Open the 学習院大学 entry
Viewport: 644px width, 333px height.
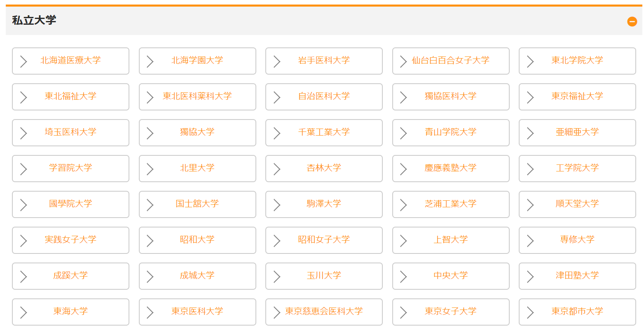point(70,169)
